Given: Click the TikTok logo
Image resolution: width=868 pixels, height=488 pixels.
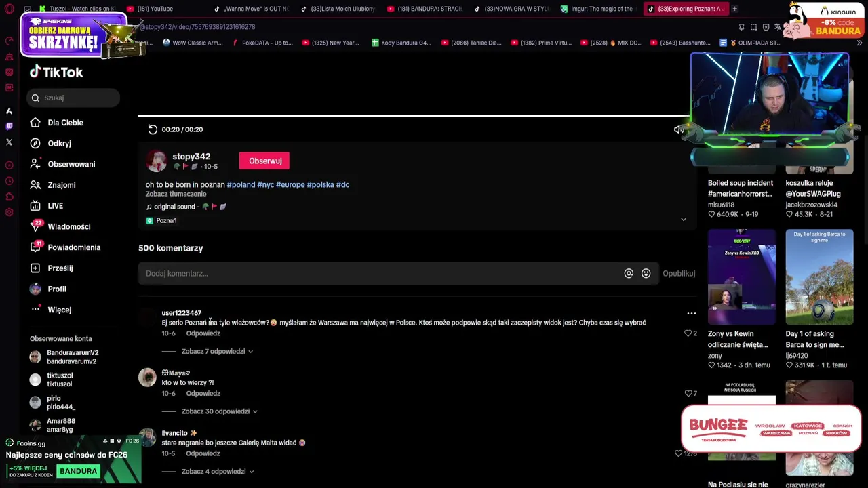Looking at the screenshot, I should [x=56, y=72].
